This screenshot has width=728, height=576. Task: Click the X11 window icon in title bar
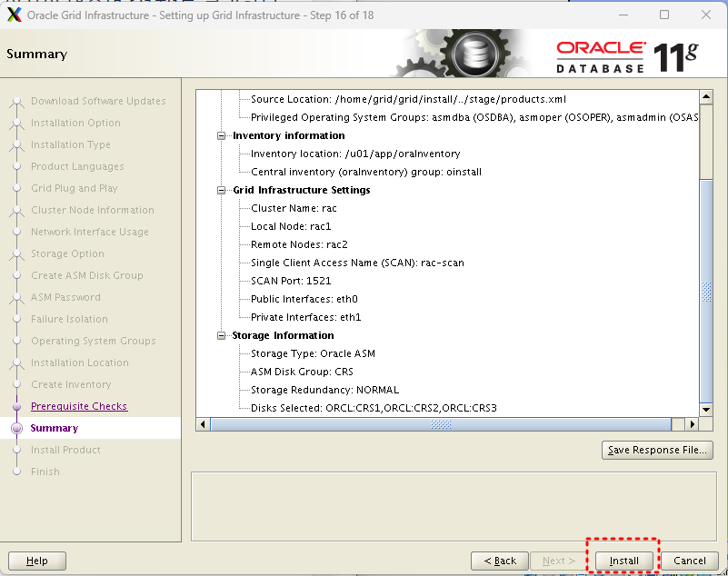[x=15, y=15]
